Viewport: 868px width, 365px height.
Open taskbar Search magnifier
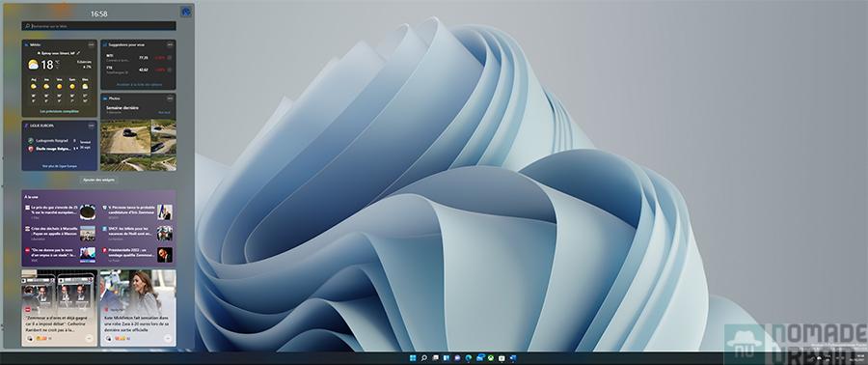424,358
